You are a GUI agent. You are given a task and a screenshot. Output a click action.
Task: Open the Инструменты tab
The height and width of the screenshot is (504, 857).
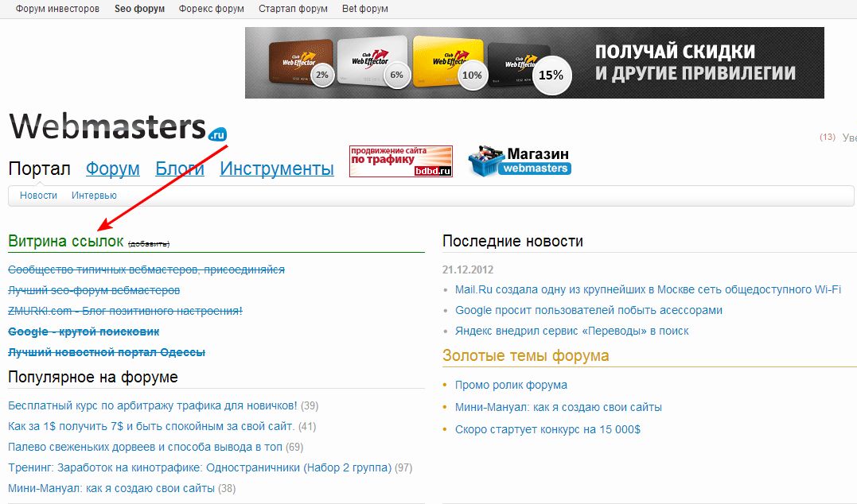pyautogui.click(x=276, y=169)
